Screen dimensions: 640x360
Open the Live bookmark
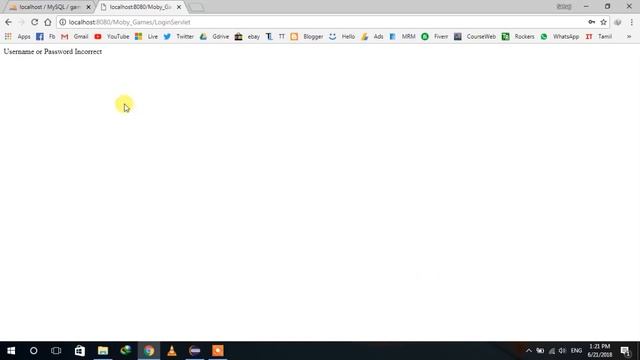point(147,36)
